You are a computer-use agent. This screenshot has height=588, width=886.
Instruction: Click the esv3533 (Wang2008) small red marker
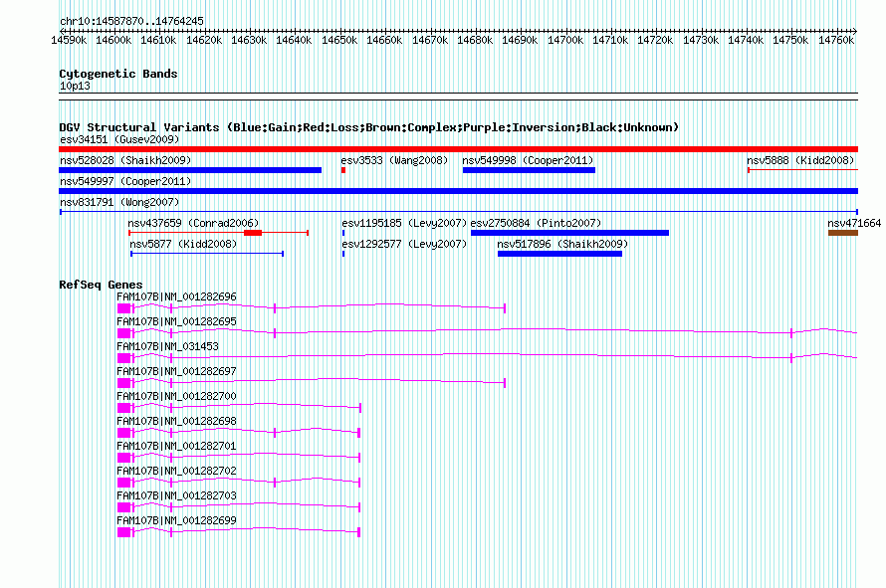point(343,170)
